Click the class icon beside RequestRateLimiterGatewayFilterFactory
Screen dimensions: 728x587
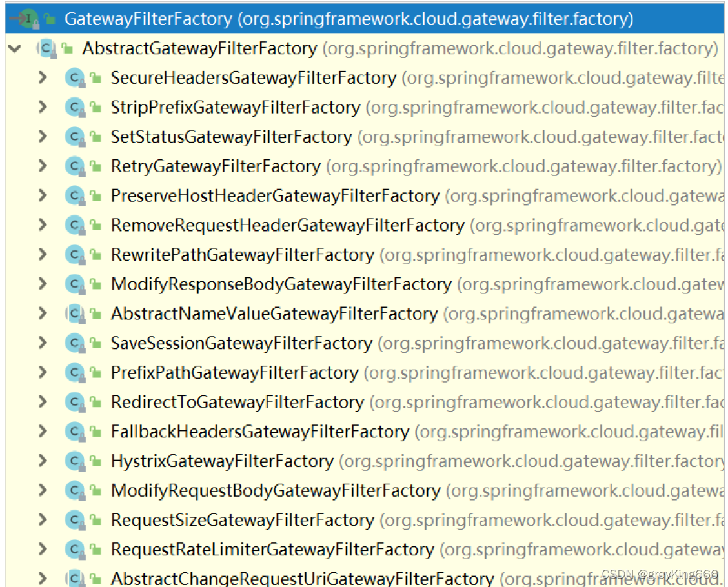point(76,550)
